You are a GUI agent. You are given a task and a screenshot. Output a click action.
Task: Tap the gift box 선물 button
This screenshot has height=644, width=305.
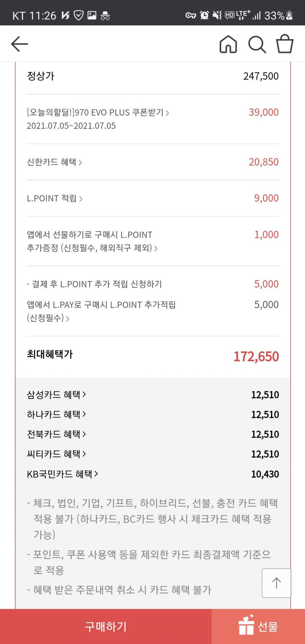point(258,626)
